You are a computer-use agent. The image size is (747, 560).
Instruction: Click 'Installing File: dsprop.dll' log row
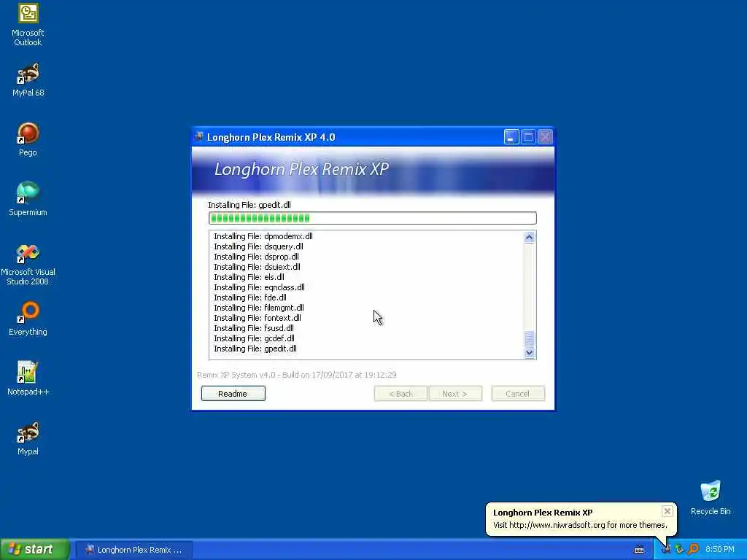pyautogui.click(x=256, y=257)
